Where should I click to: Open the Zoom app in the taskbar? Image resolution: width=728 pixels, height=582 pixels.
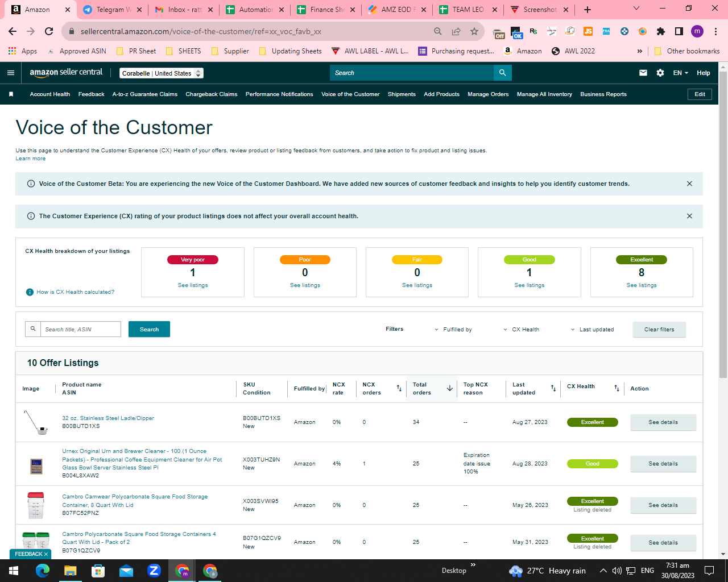pos(154,571)
